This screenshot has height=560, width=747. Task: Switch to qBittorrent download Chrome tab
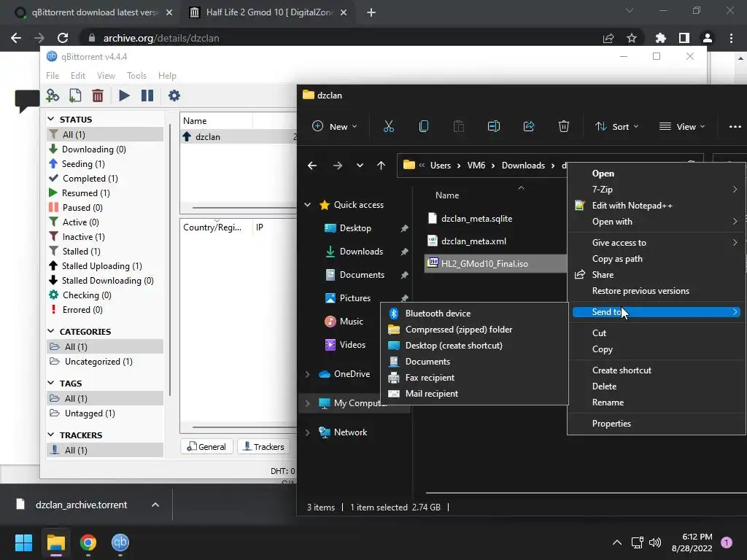click(93, 12)
